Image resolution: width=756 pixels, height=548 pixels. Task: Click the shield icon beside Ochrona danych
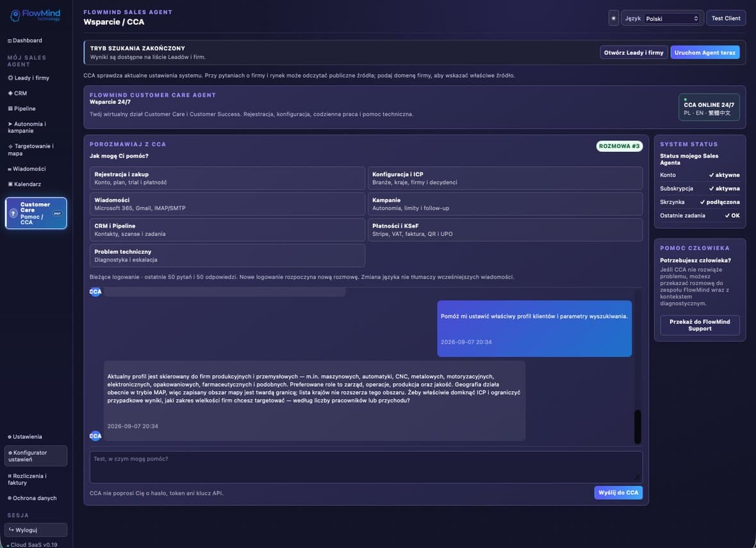pos(10,498)
